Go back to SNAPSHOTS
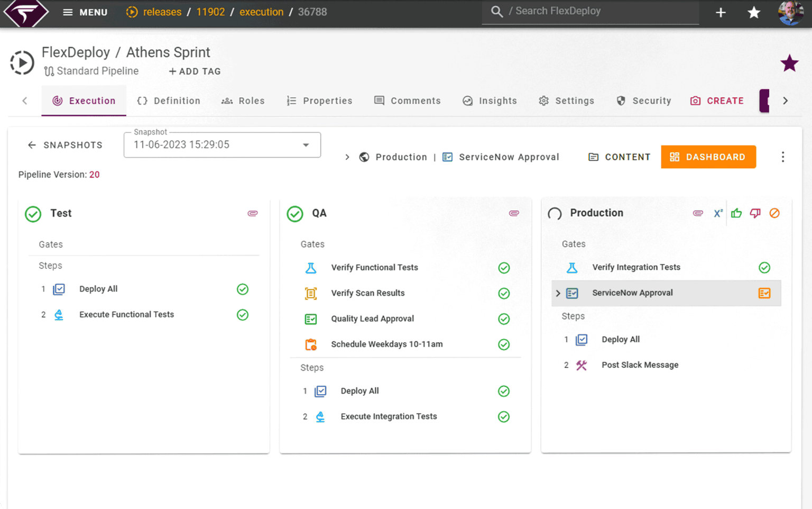Screen dimensions: 812x509 pyautogui.click(x=65, y=145)
